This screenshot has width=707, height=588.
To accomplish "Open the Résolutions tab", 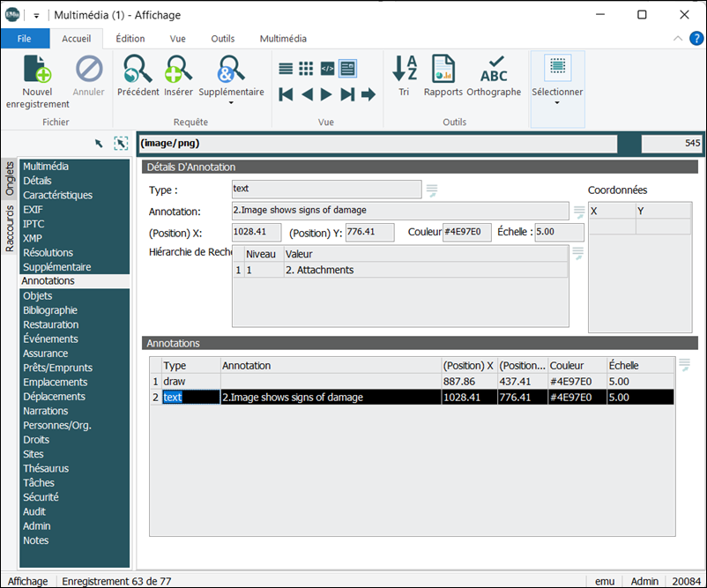I will (x=74, y=252).
